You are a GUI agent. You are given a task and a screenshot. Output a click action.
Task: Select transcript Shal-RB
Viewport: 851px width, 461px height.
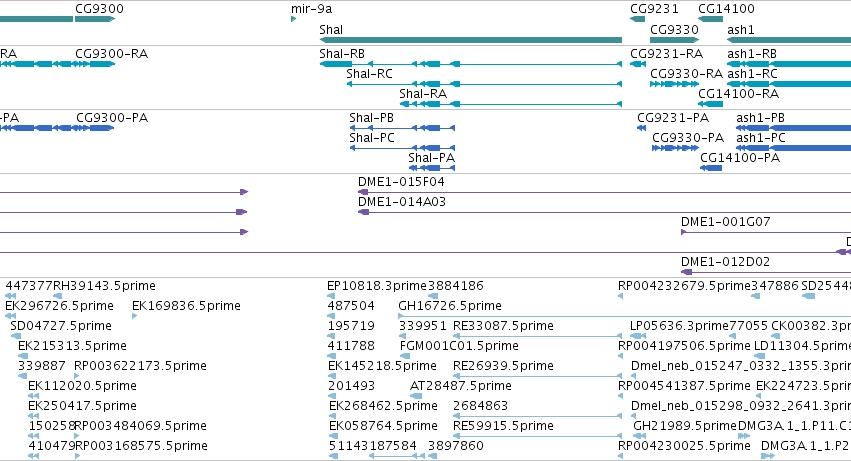click(471, 64)
